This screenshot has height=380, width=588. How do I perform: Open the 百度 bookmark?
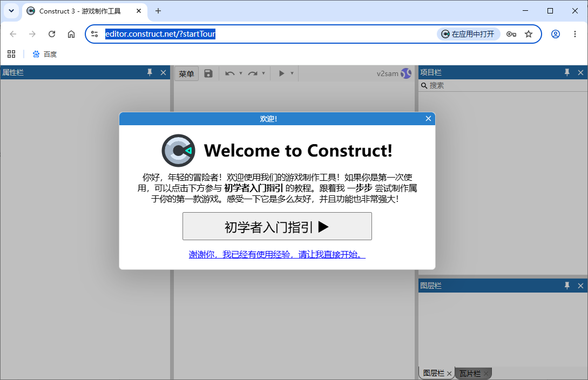tap(45, 55)
